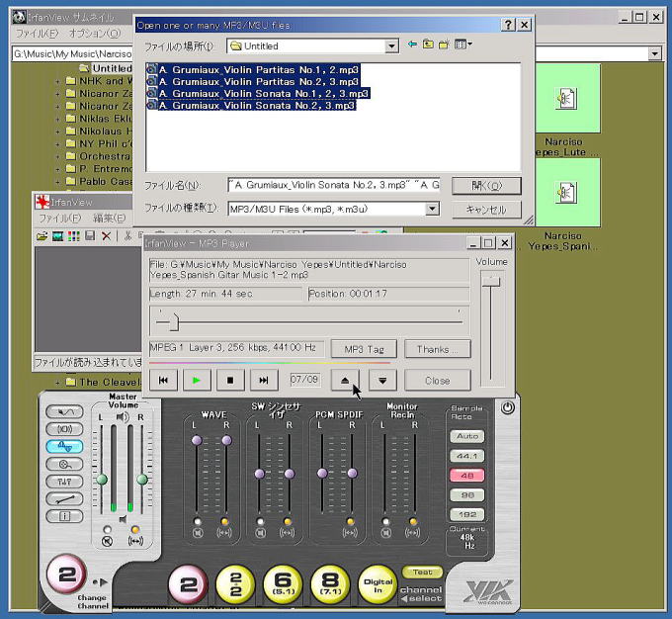Click the power icon on VIA audio panel
Image resolution: width=672 pixels, height=619 pixels.
point(507,407)
